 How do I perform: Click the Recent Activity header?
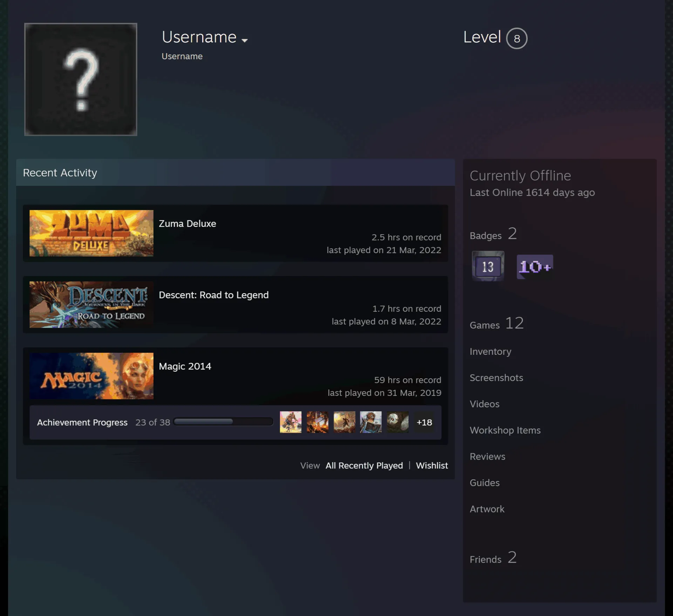point(236,172)
